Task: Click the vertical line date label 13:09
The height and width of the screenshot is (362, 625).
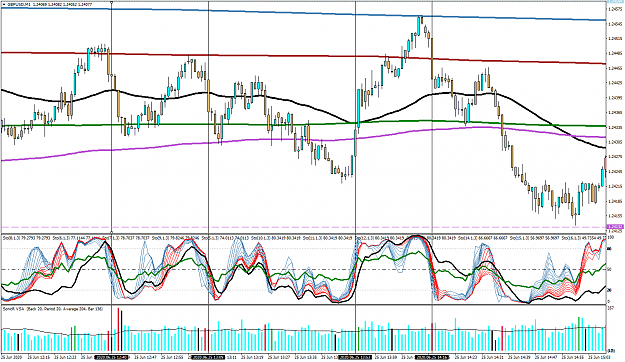Action: (x=208, y=358)
